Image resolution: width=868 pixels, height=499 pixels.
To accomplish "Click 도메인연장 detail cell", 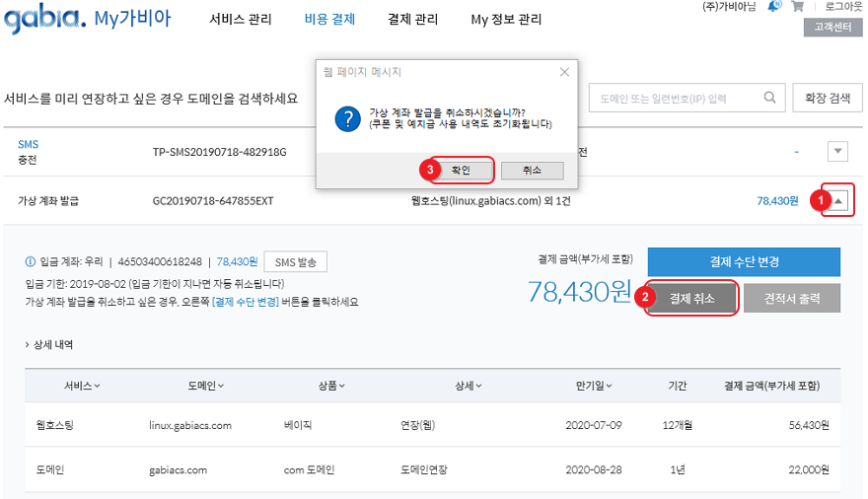I will click(423, 470).
